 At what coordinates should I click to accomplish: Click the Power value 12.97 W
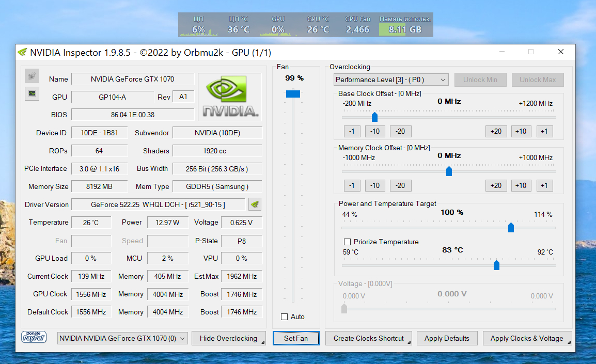point(168,223)
